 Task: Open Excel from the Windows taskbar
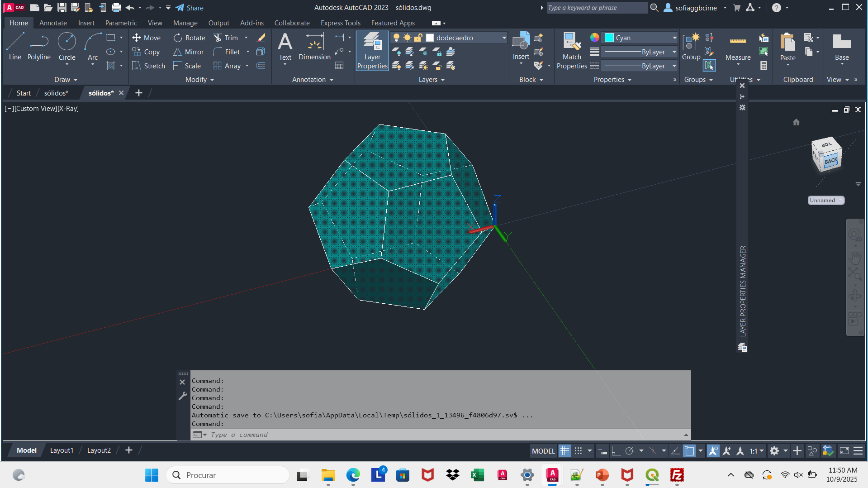(x=477, y=475)
